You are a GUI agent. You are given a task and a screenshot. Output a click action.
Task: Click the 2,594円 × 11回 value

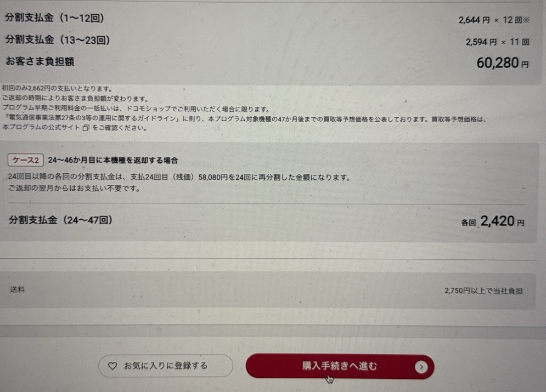[x=497, y=42]
